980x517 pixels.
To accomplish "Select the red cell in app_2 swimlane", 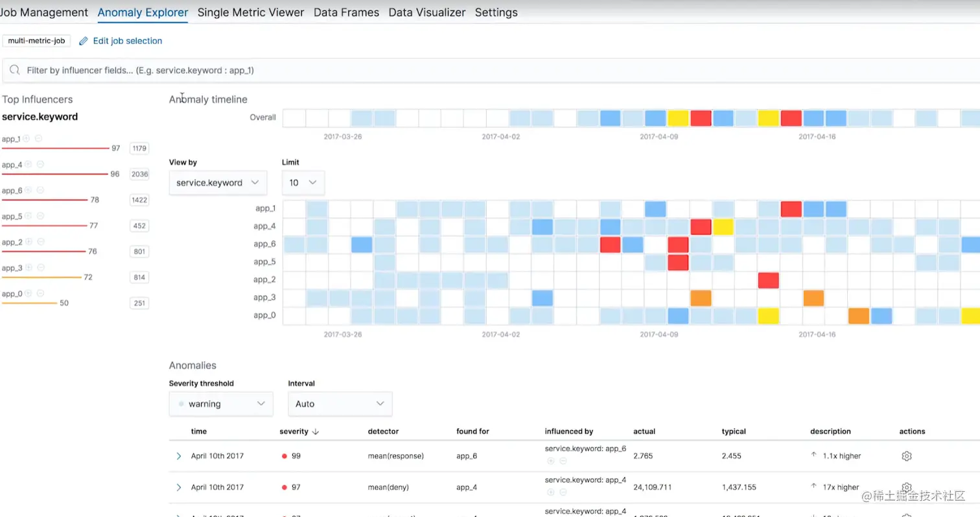I will 769,280.
